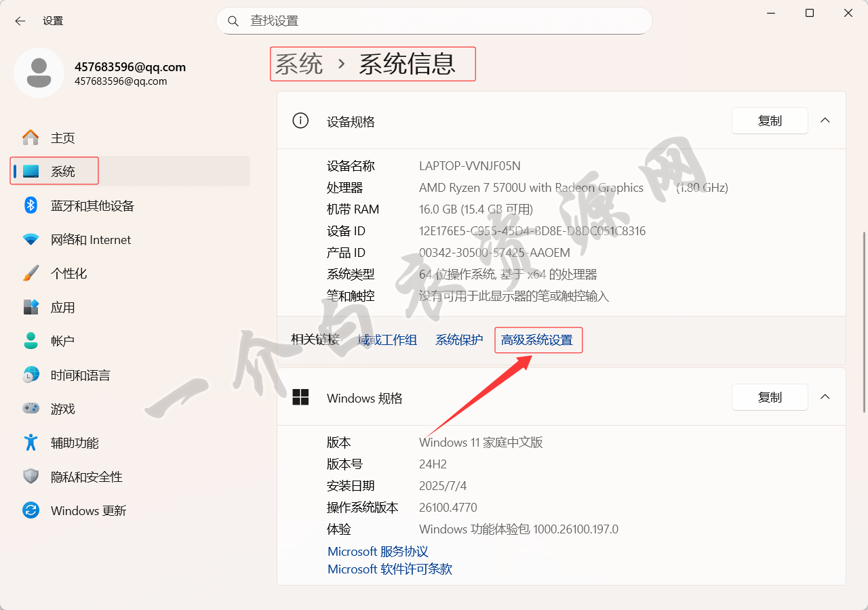Click the Personalization paintbrush icon
The image size is (868, 610).
point(31,273)
